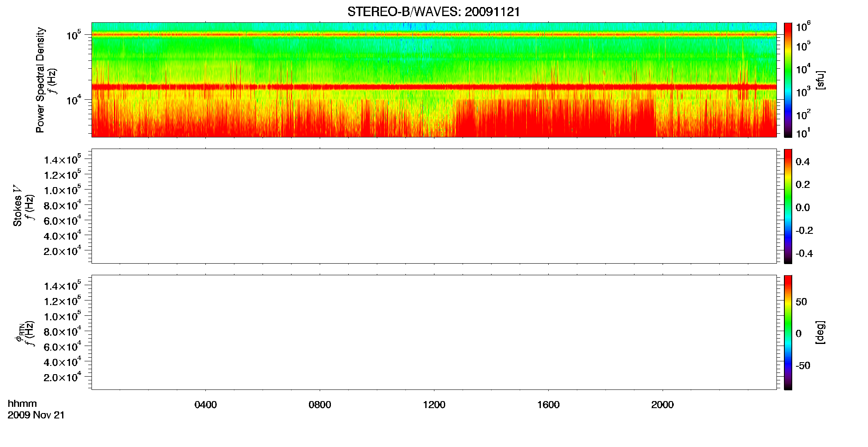The height and width of the screenshot is (447, 868).
Task: Click the empty phi RTN plot panel
Action: (x=434, y=332)
